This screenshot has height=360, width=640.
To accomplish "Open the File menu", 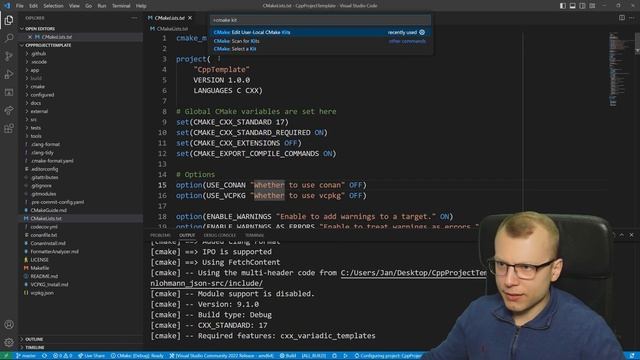I will [20, 6].
